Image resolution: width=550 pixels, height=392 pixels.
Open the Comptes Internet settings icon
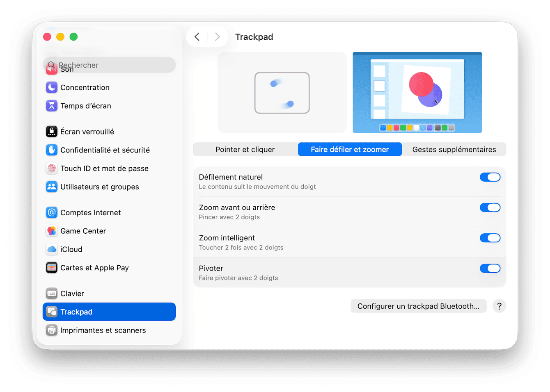90,212
